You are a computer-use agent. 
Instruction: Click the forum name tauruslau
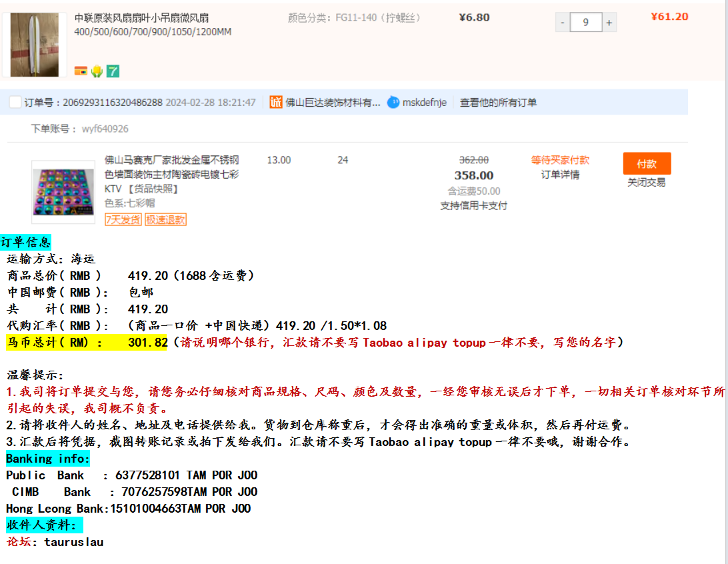pyautogui.click(x=74, y=542)
